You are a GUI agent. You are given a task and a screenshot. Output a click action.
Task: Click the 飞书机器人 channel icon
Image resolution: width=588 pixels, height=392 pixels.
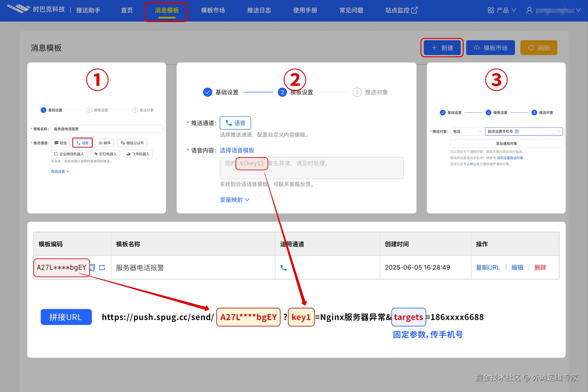[138, 154]
